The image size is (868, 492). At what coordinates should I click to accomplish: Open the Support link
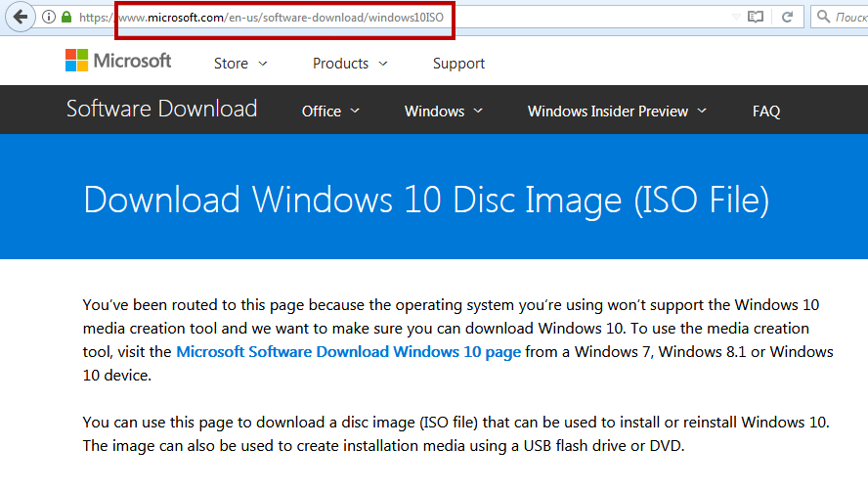point(458,64)
